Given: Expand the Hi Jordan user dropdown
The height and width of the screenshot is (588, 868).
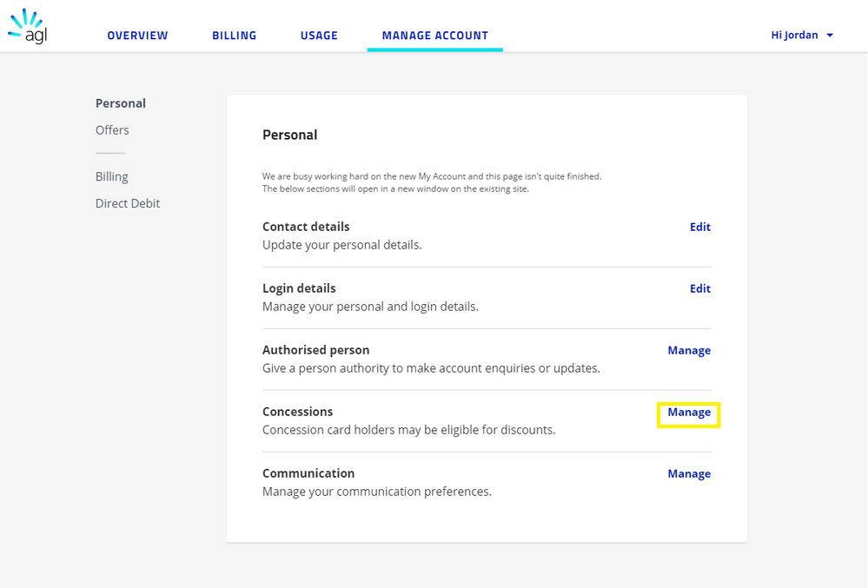Looking at the screenshot, I should 802,36.
